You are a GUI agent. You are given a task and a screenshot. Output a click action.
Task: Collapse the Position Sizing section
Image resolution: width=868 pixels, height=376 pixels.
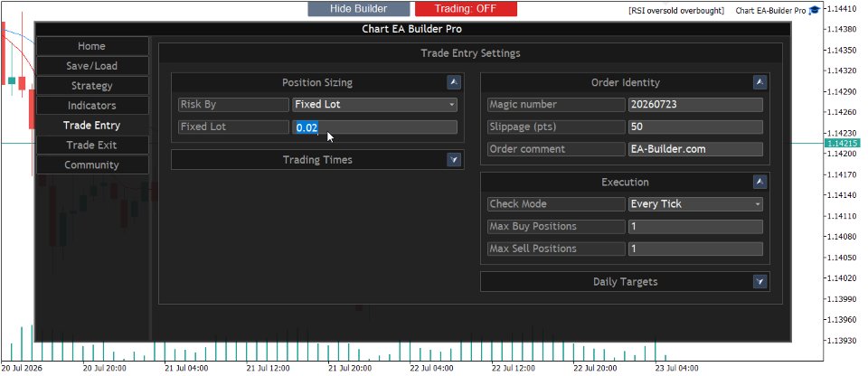(454, 82)
